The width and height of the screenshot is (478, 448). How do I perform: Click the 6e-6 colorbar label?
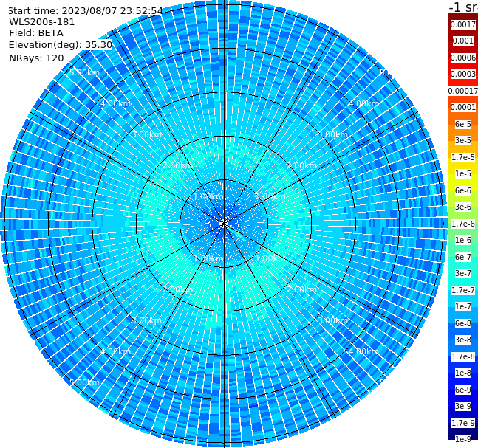463,190
